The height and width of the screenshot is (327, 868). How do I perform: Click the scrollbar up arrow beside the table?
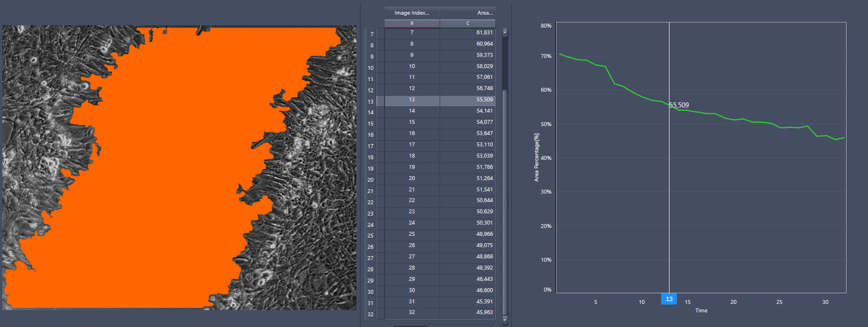pyautogui.click(x=504, y=32)
